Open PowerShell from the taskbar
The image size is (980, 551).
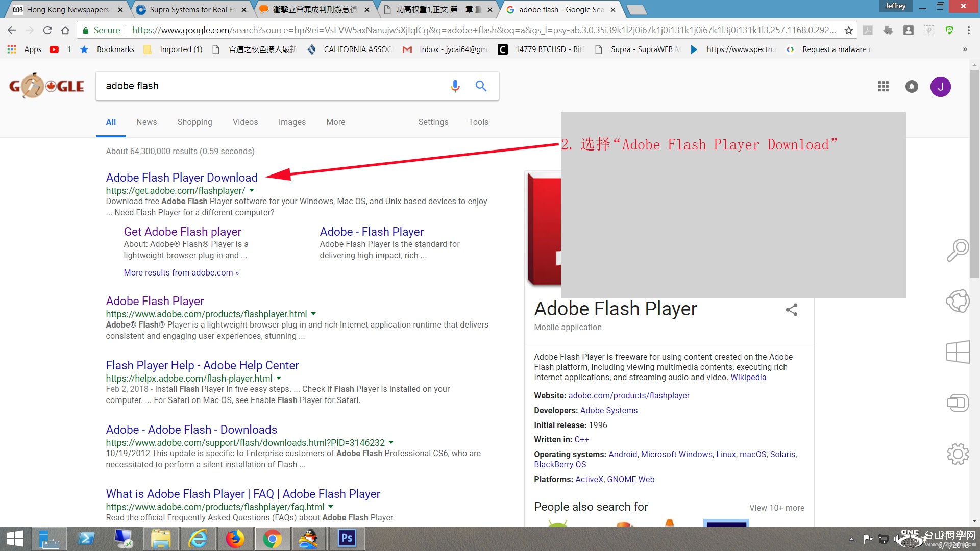86,539
